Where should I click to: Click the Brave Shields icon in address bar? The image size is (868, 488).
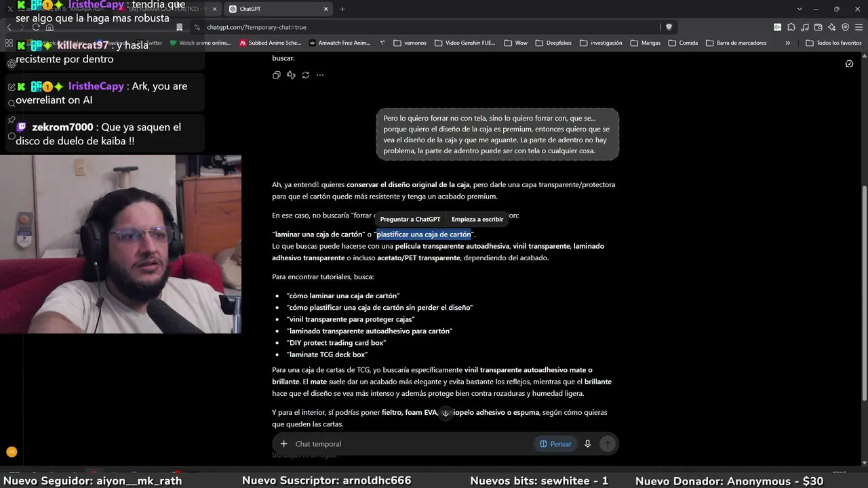(669, 27)
